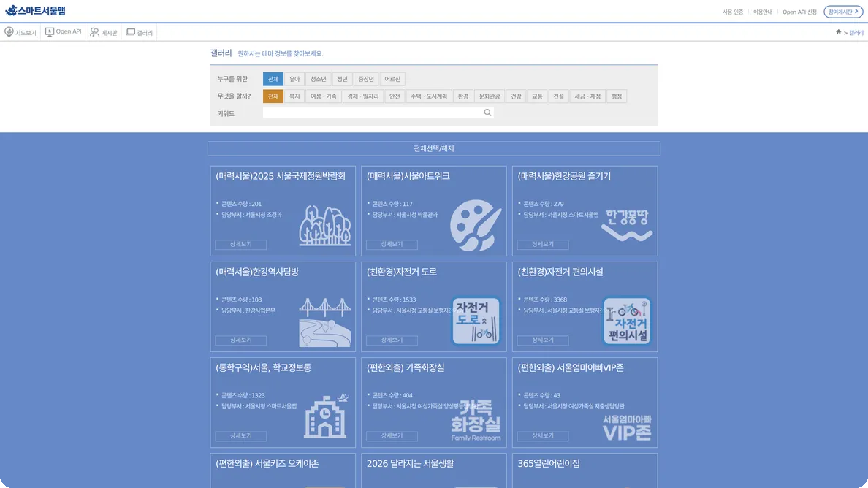Viewport: 868px width, 488px height.
Task: Open 상세보기 for 서울엄마아빠VIP존
Action: [x=542, y=435]
